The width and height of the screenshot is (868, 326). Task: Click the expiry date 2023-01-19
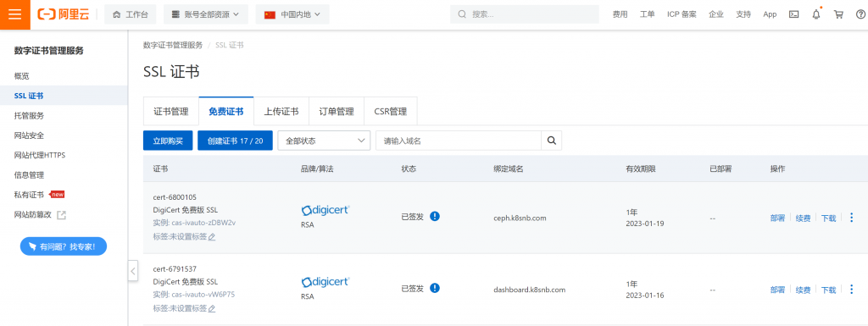pyautogui.click(x=645, y=224)
